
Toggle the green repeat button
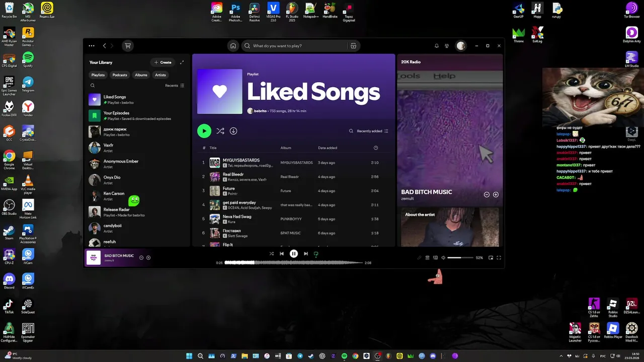[316, 254]
